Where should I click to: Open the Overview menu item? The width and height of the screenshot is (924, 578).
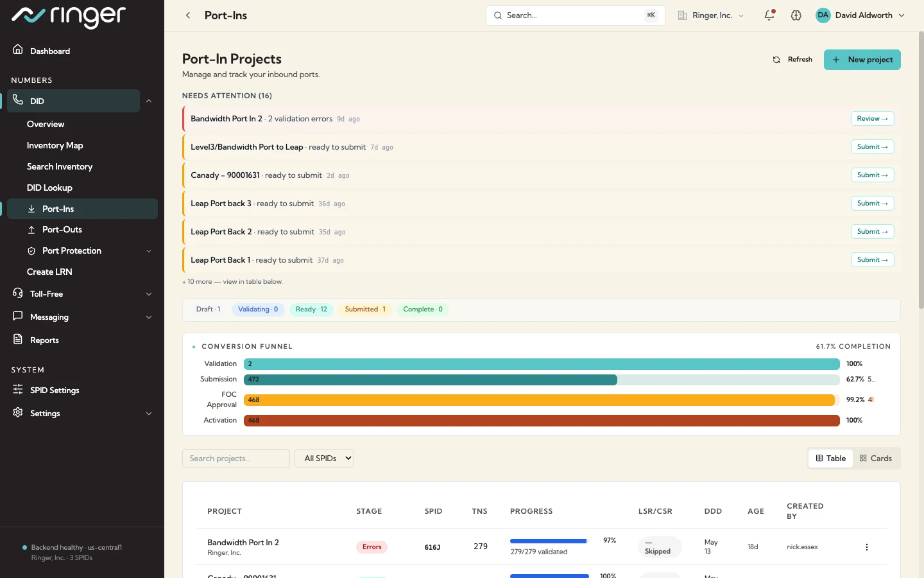coord(46,124)
